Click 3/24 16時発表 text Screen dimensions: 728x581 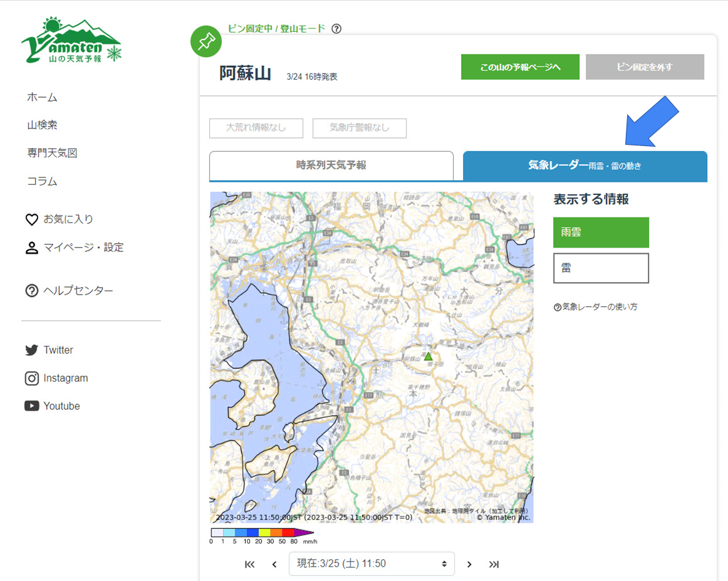click(311, 76)
